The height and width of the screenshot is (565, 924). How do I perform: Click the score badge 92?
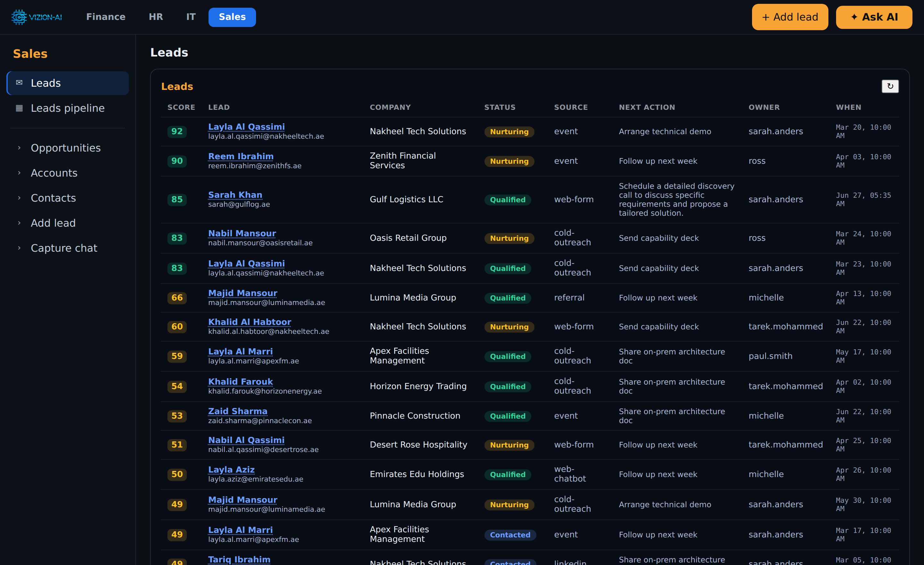[177, 131]
